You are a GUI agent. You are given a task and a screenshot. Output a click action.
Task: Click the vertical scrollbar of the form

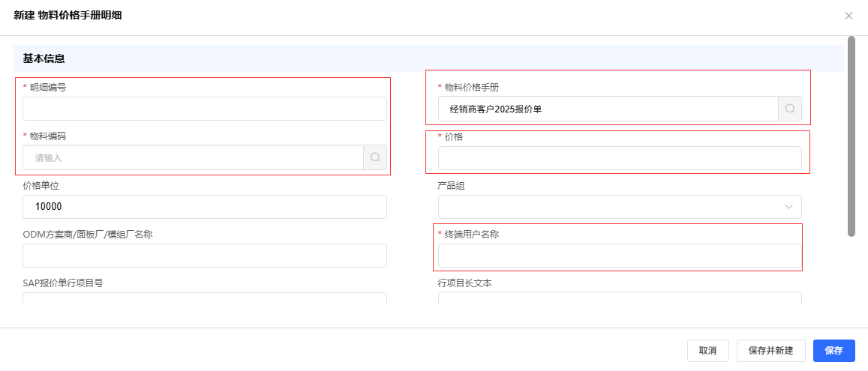[x=851, y=136]
